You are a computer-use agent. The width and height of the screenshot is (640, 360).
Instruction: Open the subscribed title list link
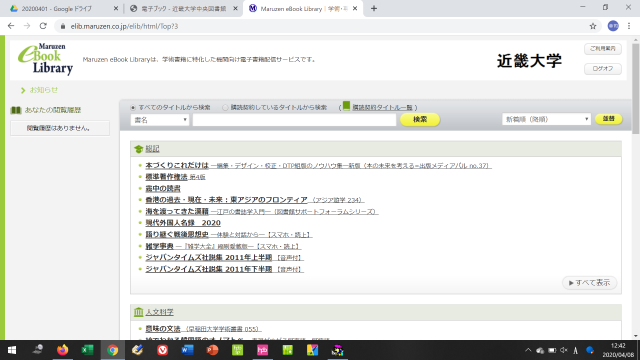coord(382,108)
